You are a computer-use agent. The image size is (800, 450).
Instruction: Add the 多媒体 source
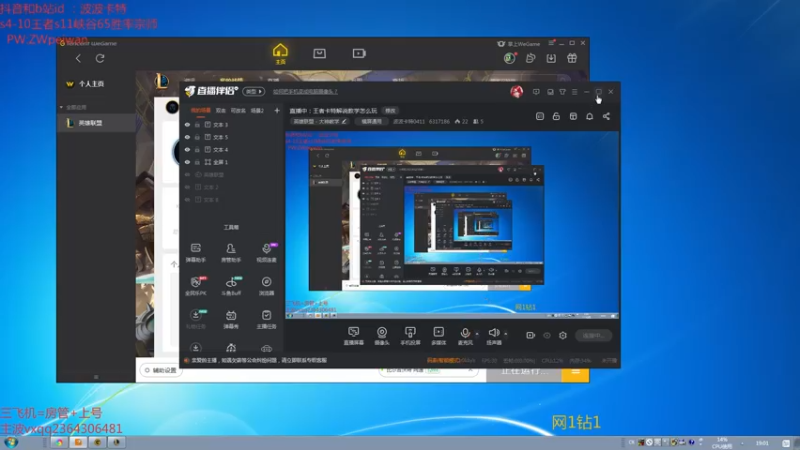coord(439,336)
